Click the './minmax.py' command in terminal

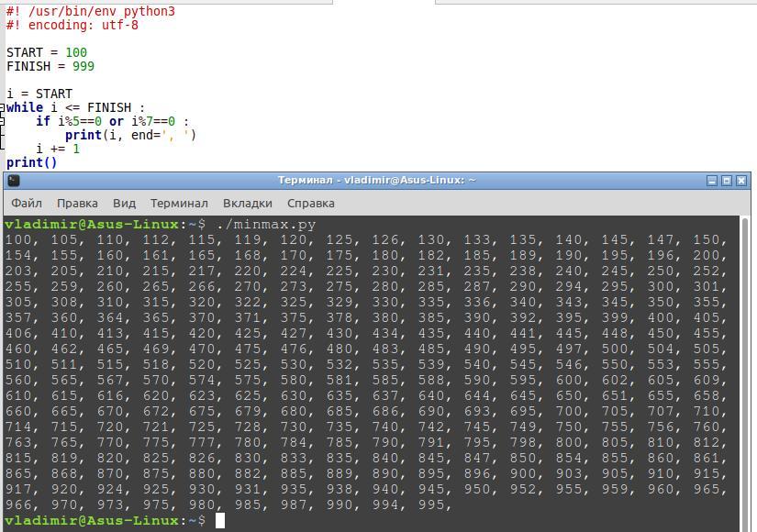(266, 225)
